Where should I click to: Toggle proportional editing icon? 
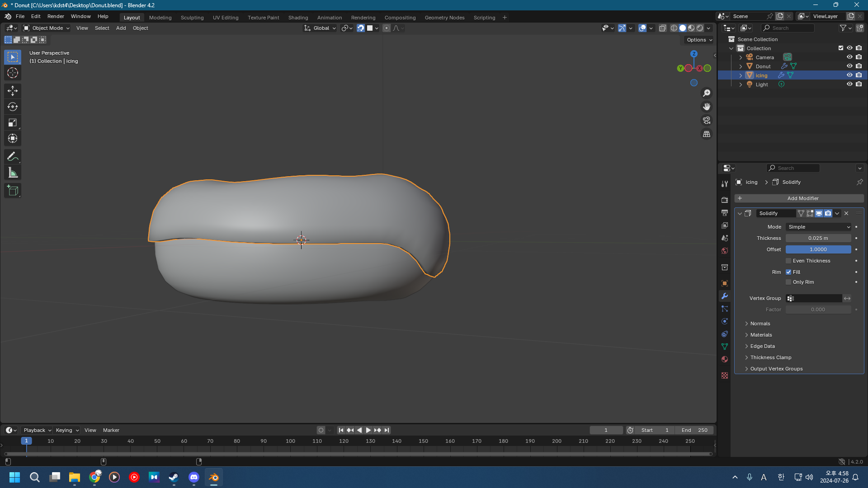coord(387,28)
